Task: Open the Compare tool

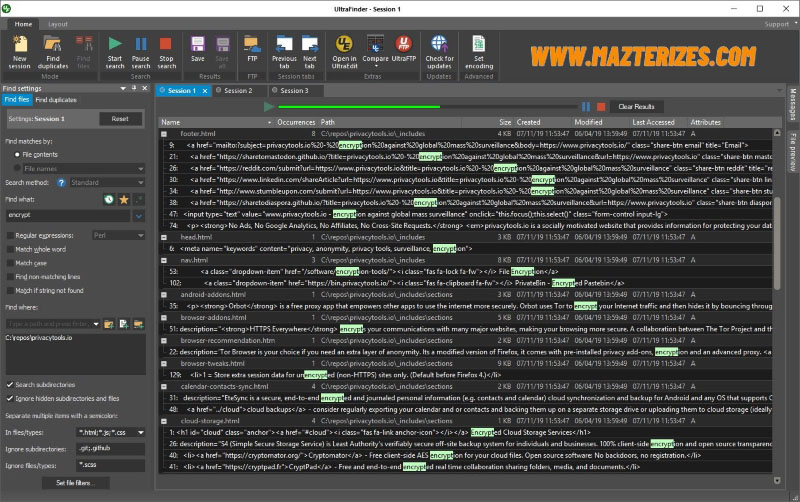Action: [x=375, y=52]
